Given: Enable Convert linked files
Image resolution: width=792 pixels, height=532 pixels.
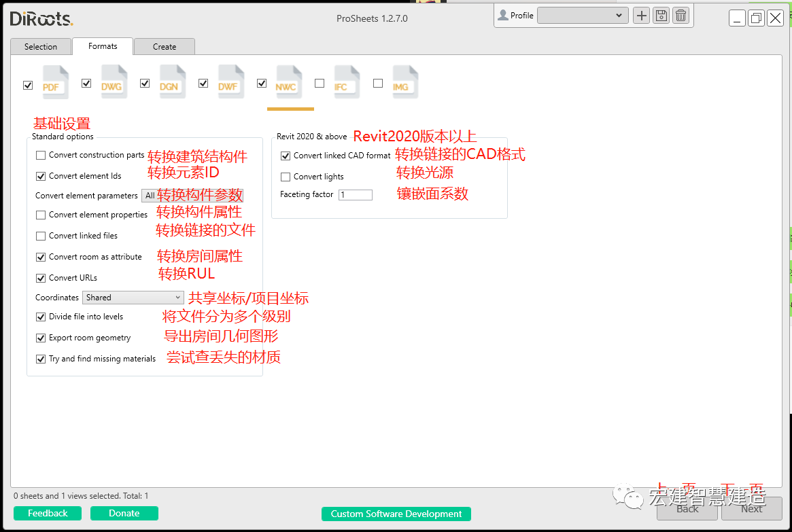Looking at the screenshot, I should [41, 236].
